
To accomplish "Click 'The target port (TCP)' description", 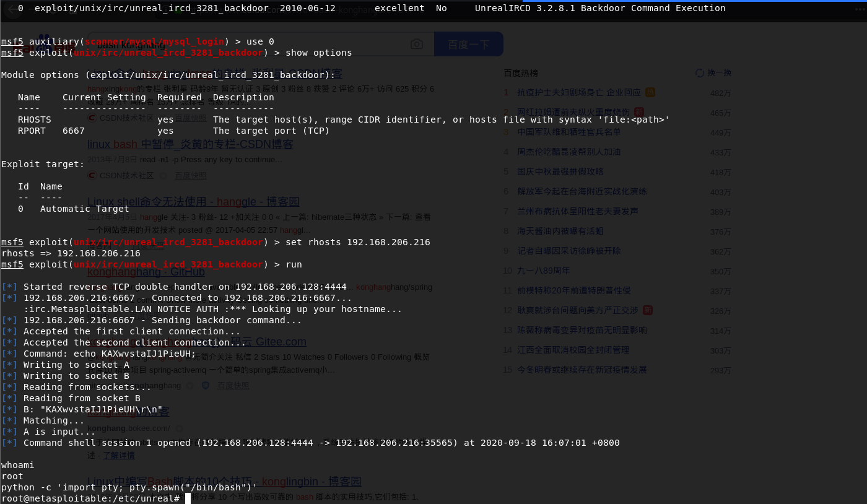I will tap(271, 131).
